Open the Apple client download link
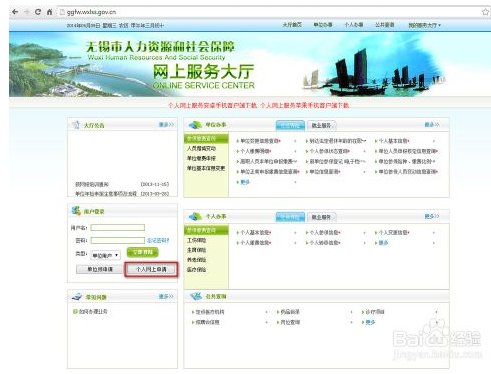 (x=304, y=105)
